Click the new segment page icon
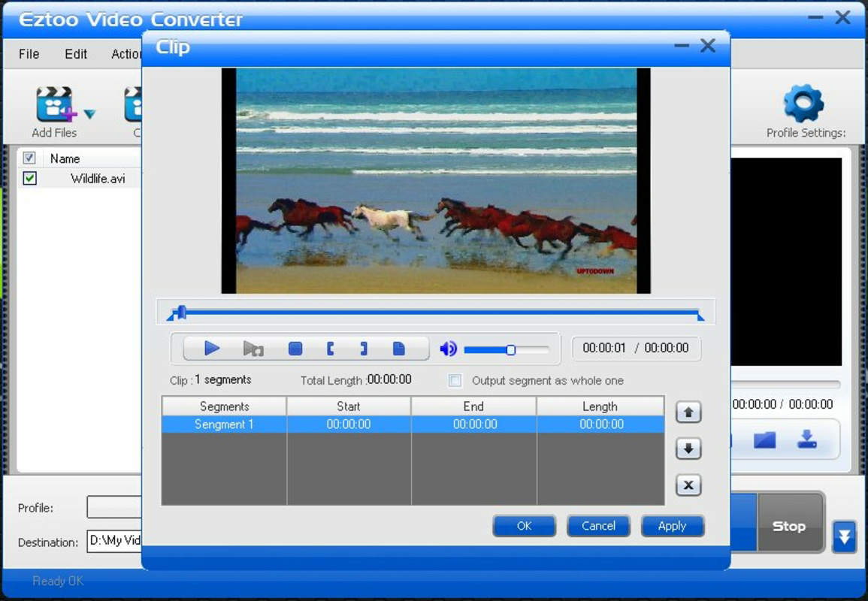Screen dimensions: 868x601 [398, 349]
